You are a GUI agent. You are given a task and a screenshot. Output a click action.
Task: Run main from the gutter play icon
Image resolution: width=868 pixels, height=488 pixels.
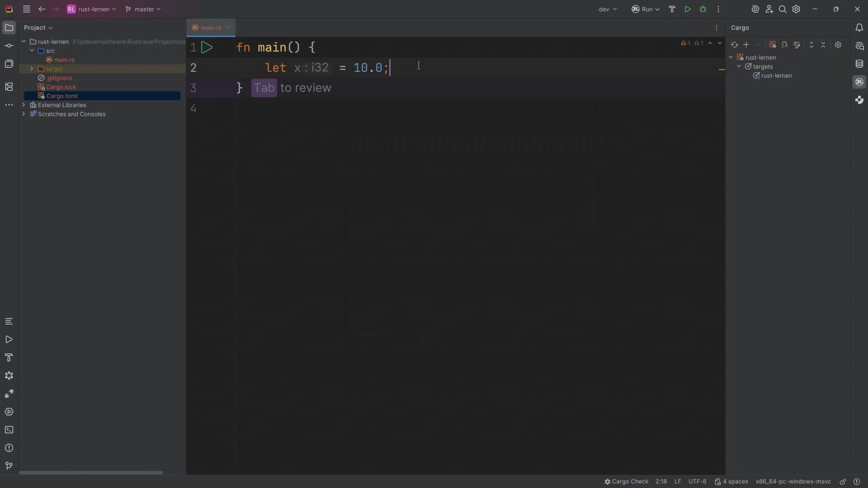[207, 47]
